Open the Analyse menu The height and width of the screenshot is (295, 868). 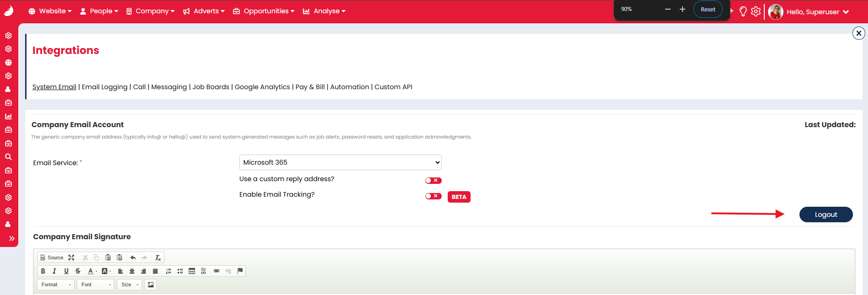324,11
